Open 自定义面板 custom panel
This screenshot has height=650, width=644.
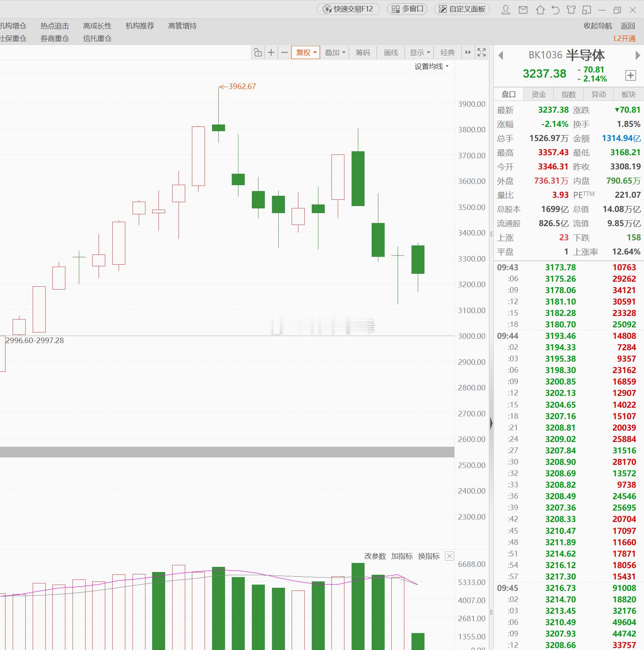[462, 9]
